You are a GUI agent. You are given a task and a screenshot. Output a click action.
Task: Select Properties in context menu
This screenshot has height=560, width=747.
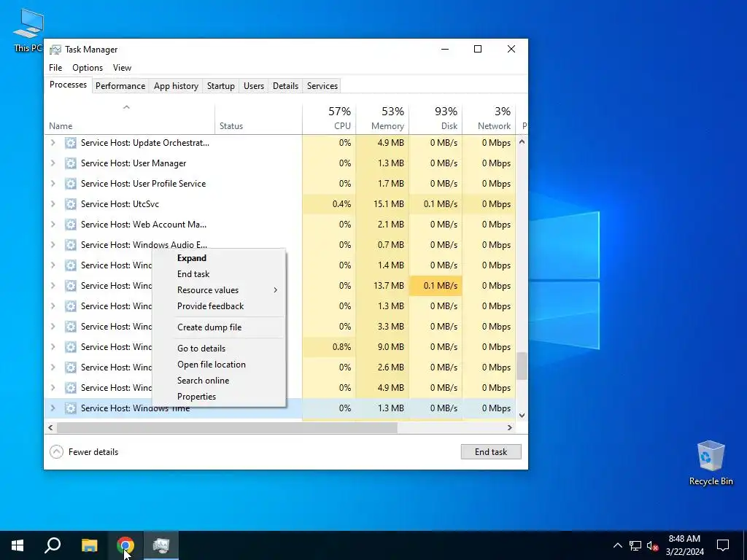point(219,397)
